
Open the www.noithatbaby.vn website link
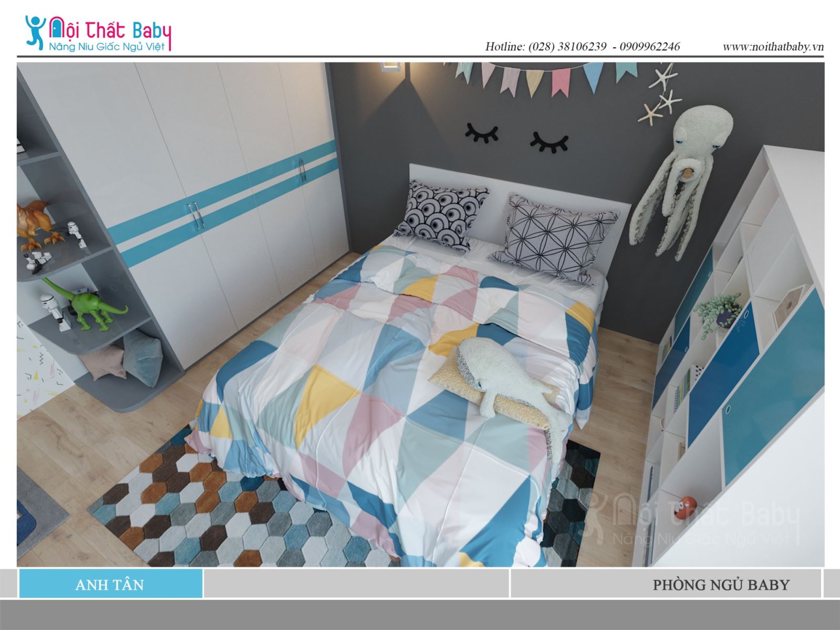coord(773,47)
